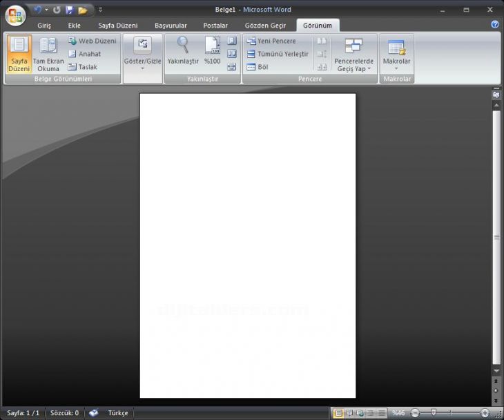
Task: Click the Next Page double-arrow button
Action: click(496, 401)
